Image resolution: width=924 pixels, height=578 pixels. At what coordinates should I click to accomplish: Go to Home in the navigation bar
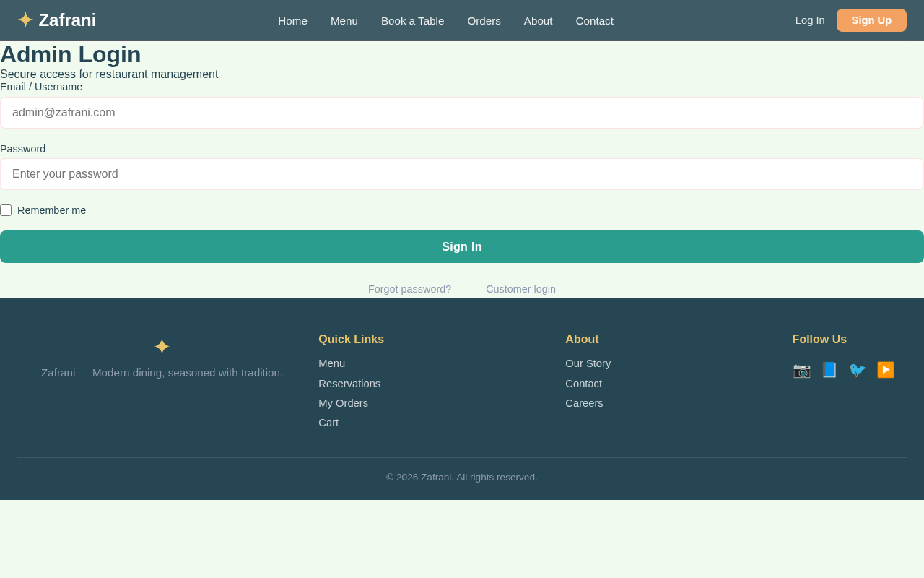[292, 20]
